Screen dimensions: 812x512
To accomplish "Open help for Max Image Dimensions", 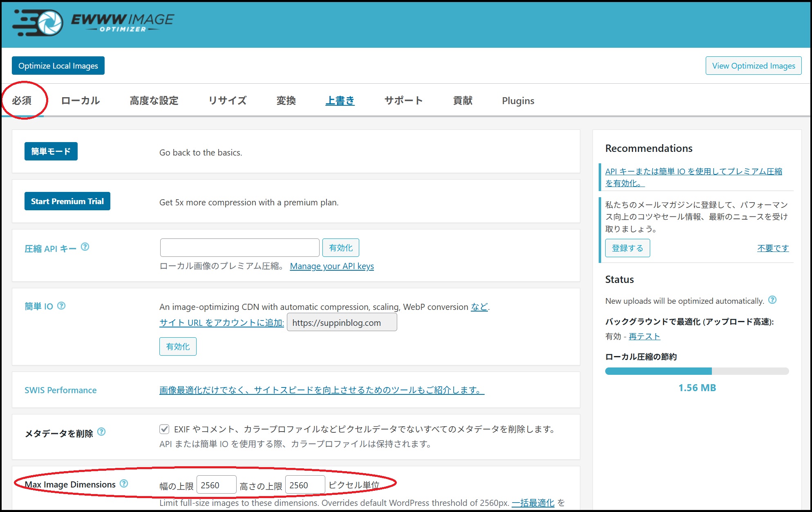I will click(124, 484).
